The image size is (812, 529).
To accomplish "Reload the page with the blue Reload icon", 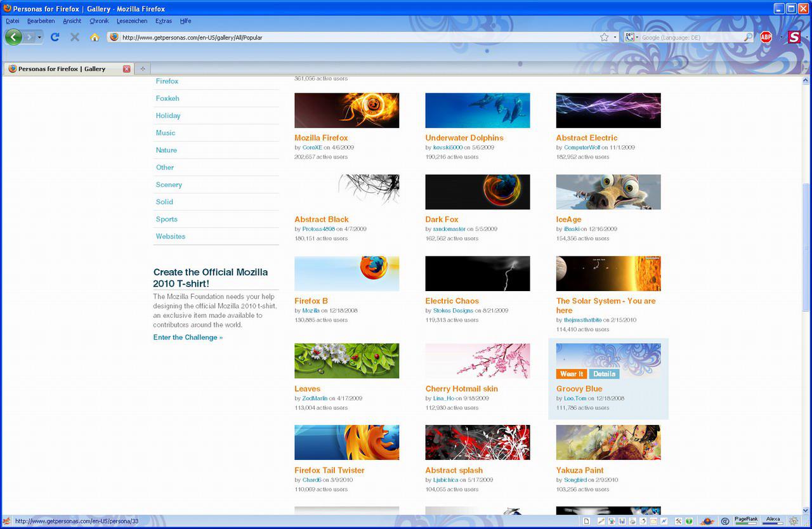I will 55,37.
